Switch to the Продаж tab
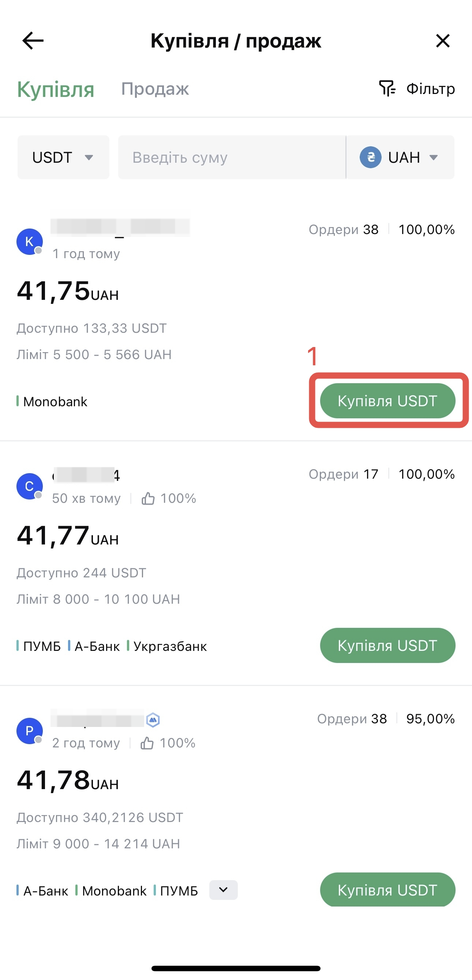This screenshot has width=472, height=980. 155,88
